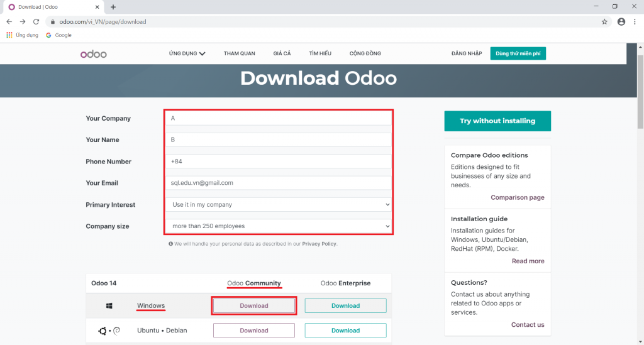The width and height of the screenshot is (644, 345).
Task: Click the Odoo logo
Action: (x=94, y=54)
